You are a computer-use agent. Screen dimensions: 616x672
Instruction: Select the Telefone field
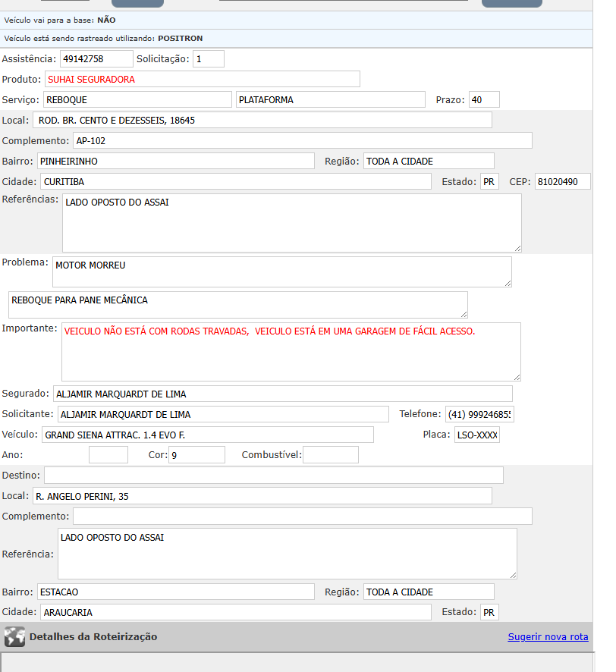(479, 414)
